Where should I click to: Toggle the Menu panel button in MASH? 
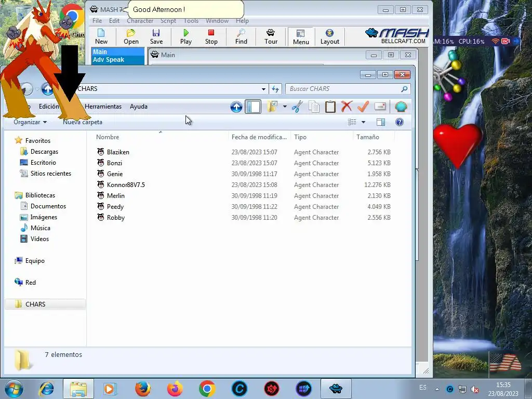pos(301,37)
